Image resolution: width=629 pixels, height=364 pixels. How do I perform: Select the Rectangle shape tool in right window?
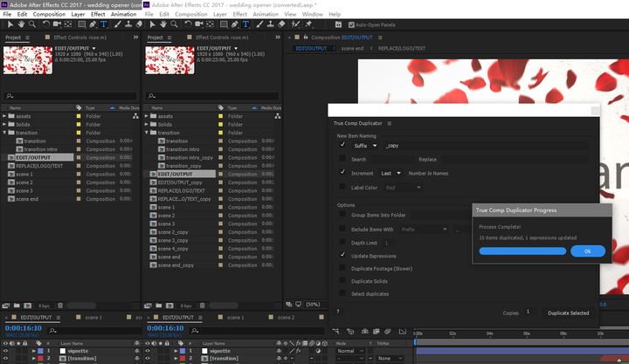point(224,24)
